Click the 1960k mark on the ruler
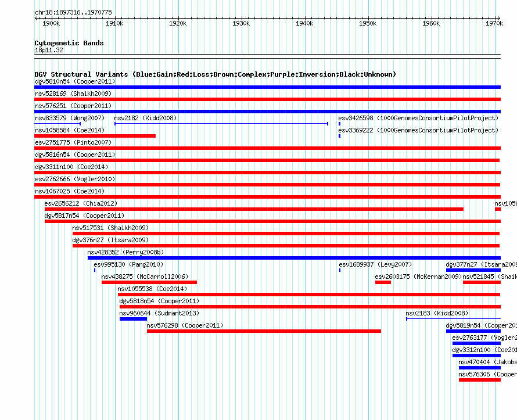517x420 pixels. (431, 23)
